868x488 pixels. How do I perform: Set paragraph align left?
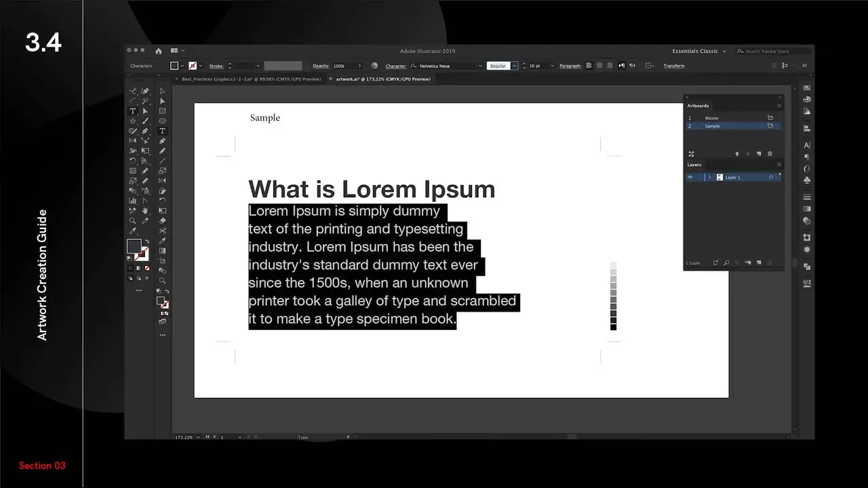click(x=589, y=66)
